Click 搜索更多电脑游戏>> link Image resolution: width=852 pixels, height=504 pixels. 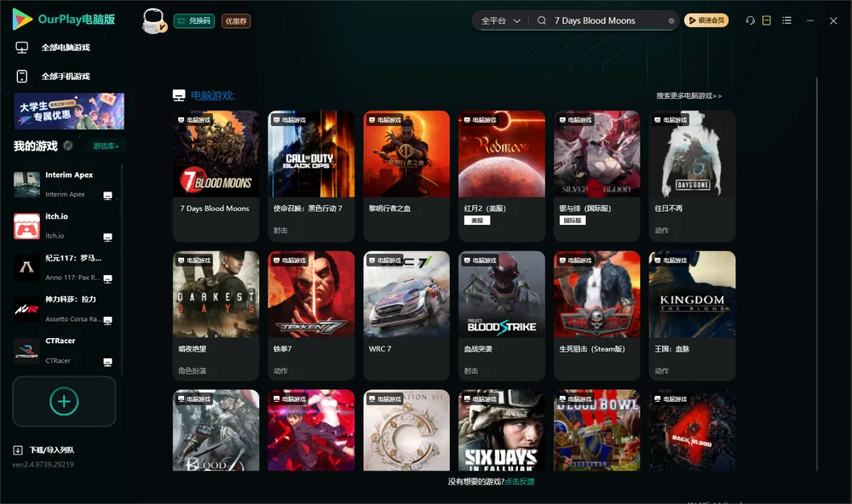pyautogui.click(x=688, y=95)
